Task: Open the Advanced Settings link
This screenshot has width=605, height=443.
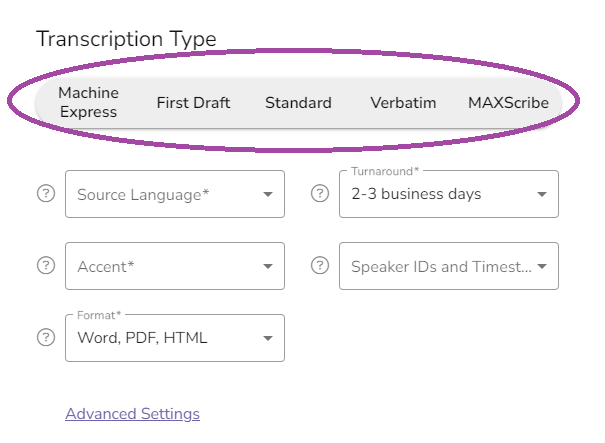Action: 132,414
